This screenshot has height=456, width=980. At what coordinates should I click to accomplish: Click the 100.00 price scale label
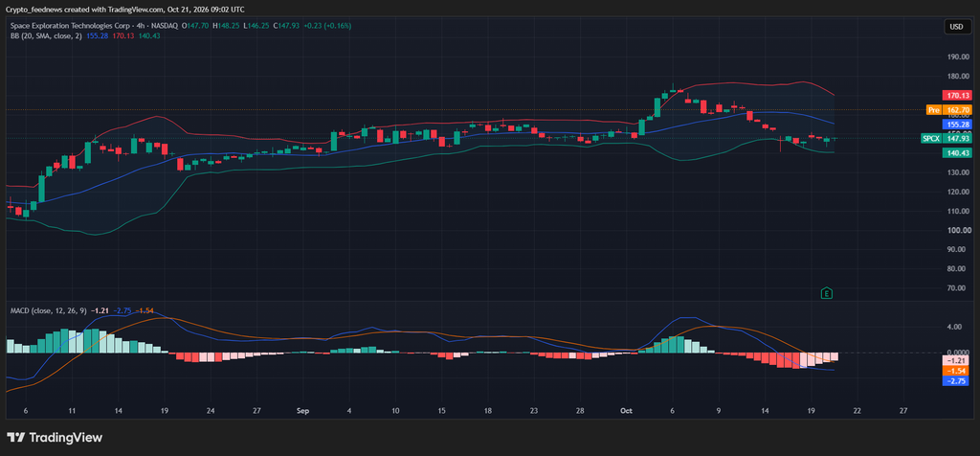coord(959,230)
